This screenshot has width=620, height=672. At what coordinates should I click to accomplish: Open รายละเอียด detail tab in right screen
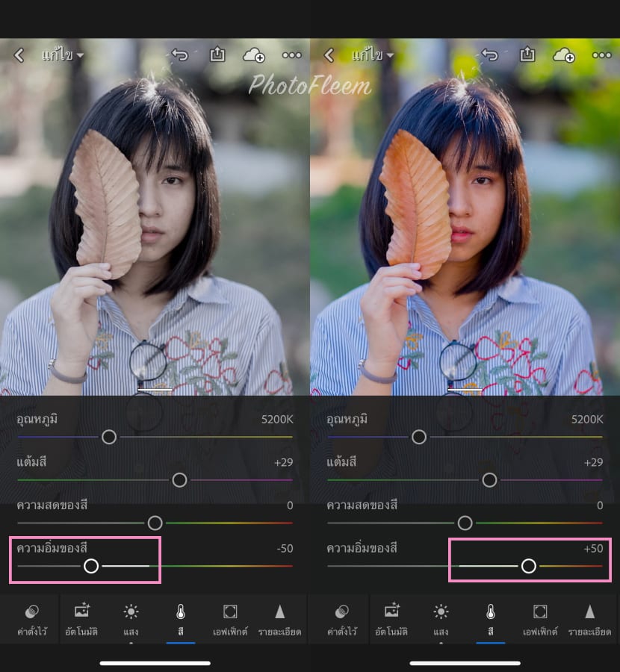(x=589, y=620)
